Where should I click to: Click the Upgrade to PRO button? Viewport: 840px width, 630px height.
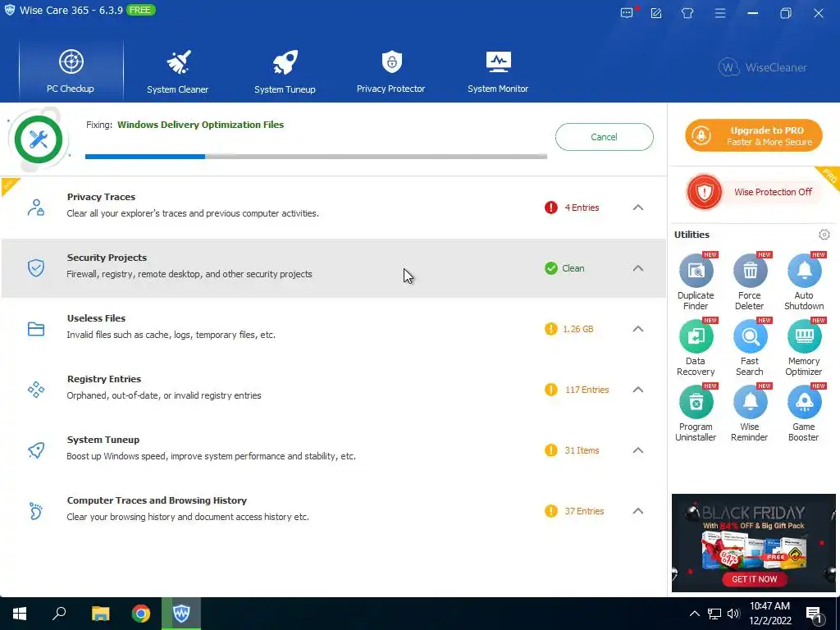pos(754,135)
